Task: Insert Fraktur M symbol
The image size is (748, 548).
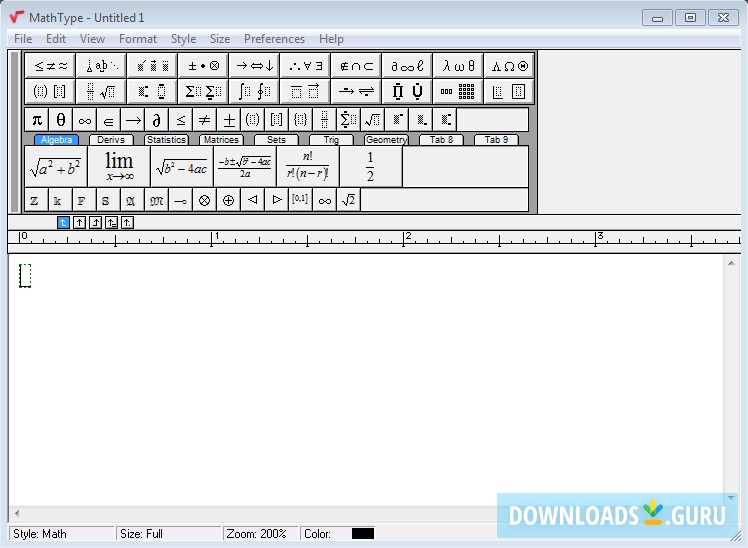Action: point(156,200)
